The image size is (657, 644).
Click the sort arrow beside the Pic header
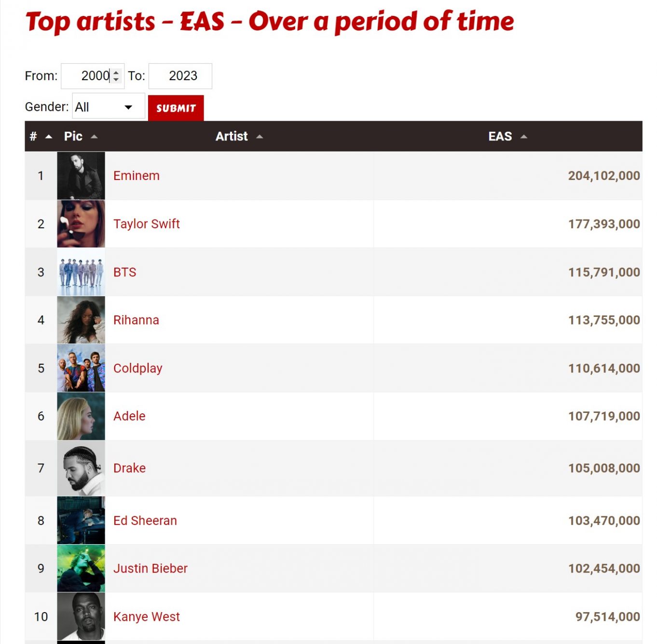point(95,137)
